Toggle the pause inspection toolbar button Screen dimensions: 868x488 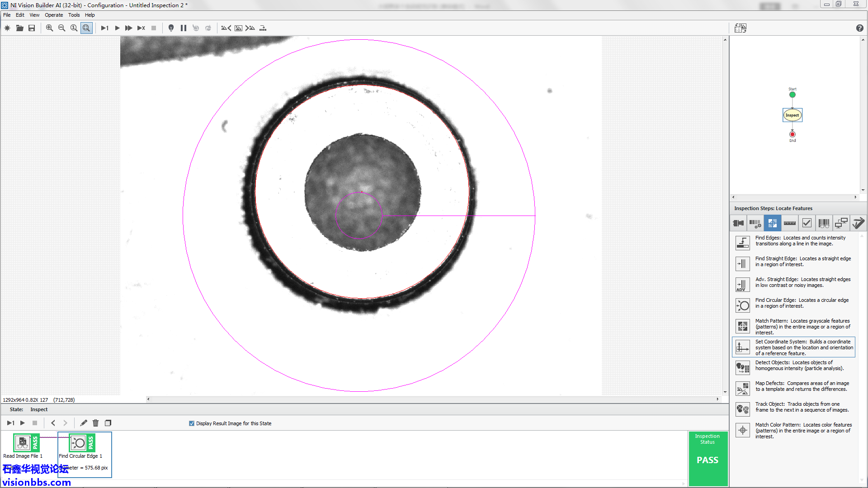183,28
